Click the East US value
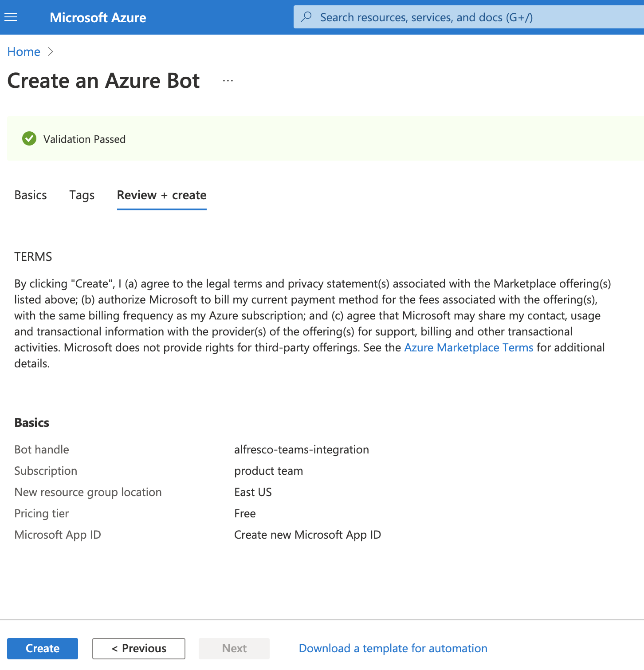Screen dimensions: 644x670 pyautogui.click(x=253, y=493)
